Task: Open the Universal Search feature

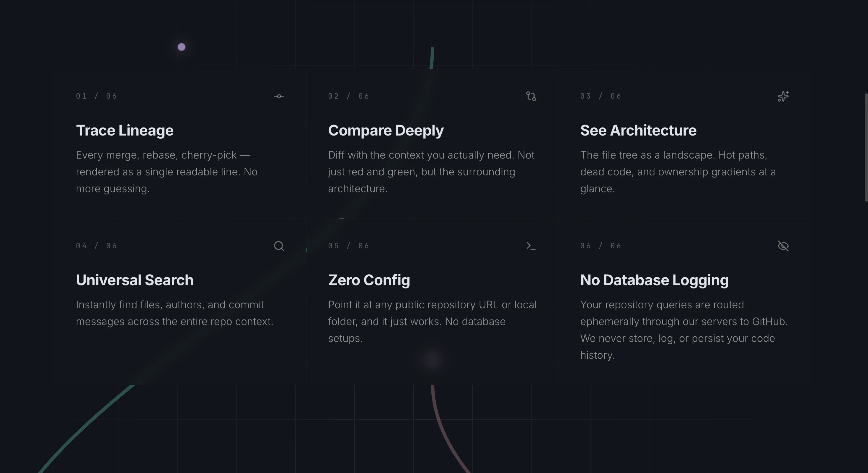Action: point(134,280)
